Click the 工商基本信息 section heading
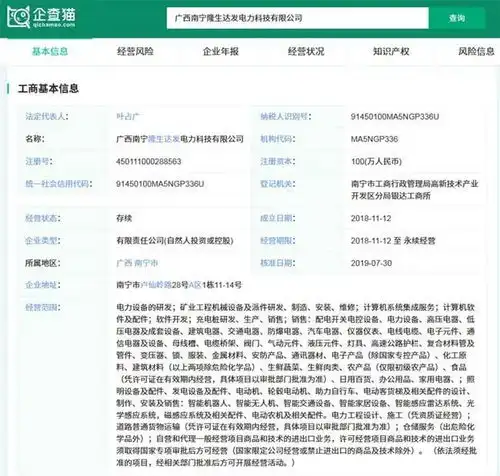The height and width of the screenshot is (476, 500). tap(48, 89)
